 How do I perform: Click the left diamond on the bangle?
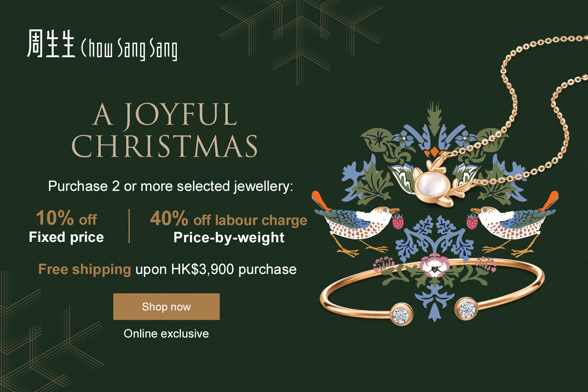[x=401, y=314]
